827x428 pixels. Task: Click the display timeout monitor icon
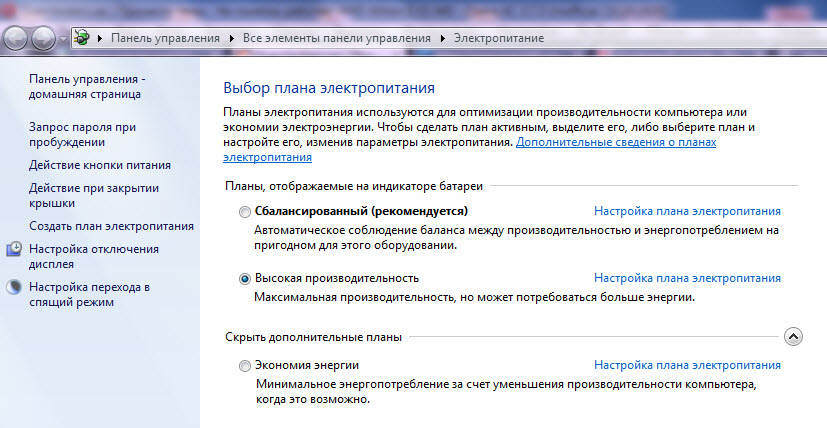(14, 249)
